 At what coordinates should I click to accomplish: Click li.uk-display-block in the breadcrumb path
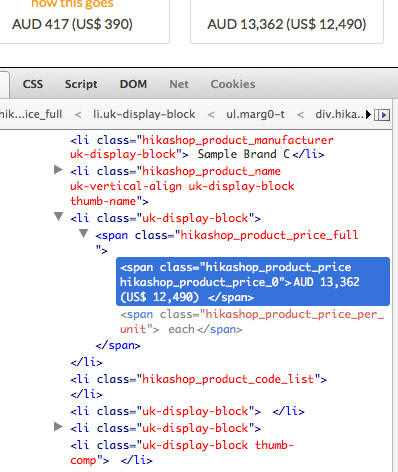pyautogui.click(x=144, y=114)
